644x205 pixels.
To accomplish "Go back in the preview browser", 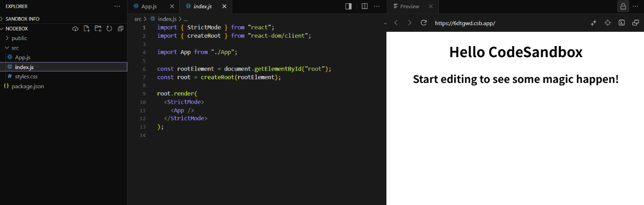I will click(x=396, y=23).
